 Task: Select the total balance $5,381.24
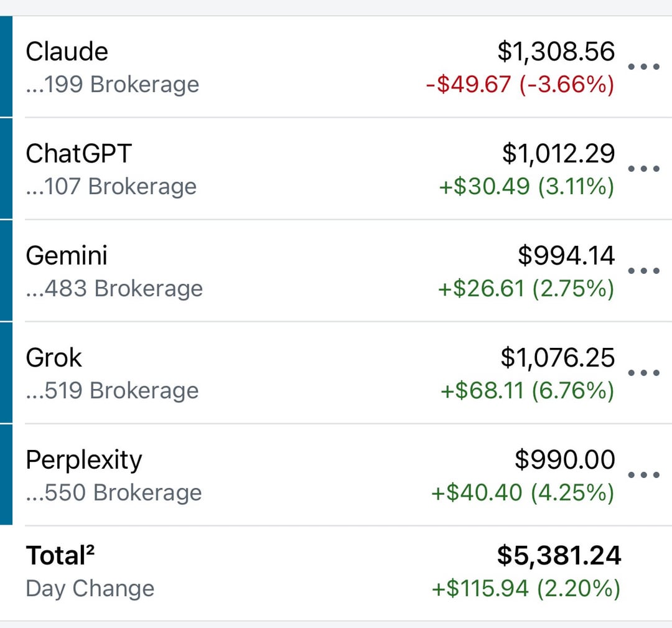[x=559, y=556]
